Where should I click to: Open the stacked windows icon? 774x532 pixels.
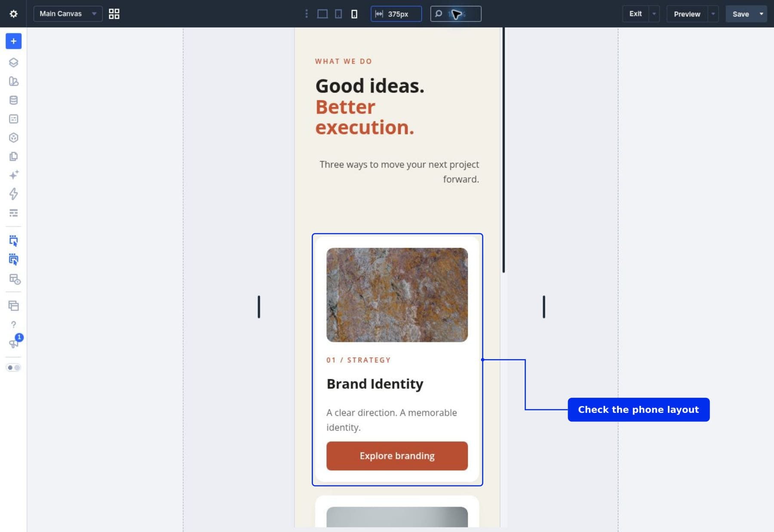pyautogui.click(x=13, y=306)
